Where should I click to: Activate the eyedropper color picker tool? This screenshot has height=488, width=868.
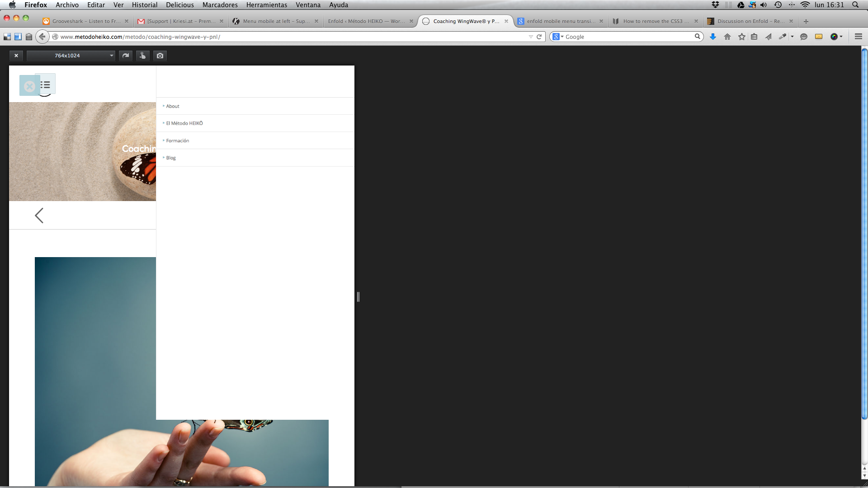783,37
